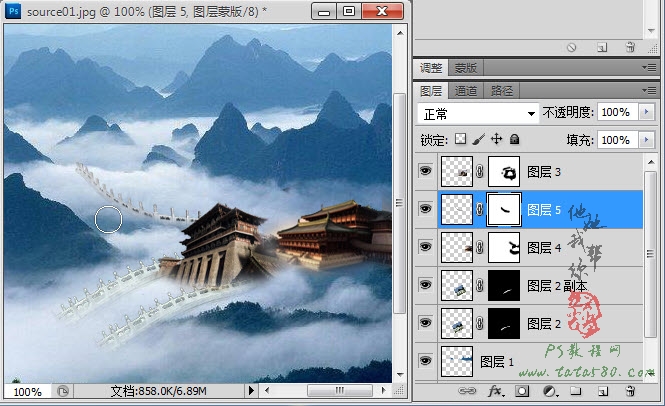
Task: Click the delete layer trash icon in Layers panel
Action: click(630, 391)
